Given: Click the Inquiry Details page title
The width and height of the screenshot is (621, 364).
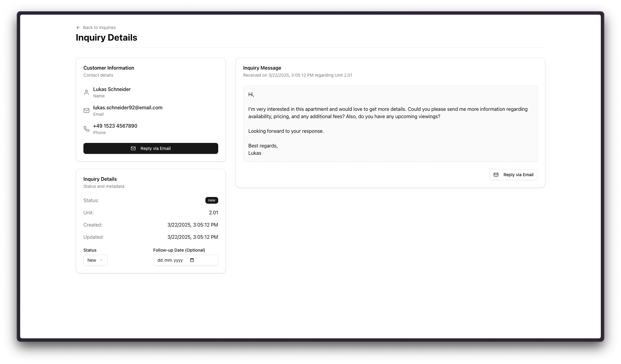Looking at the screenshot, I should pos(106,38).
